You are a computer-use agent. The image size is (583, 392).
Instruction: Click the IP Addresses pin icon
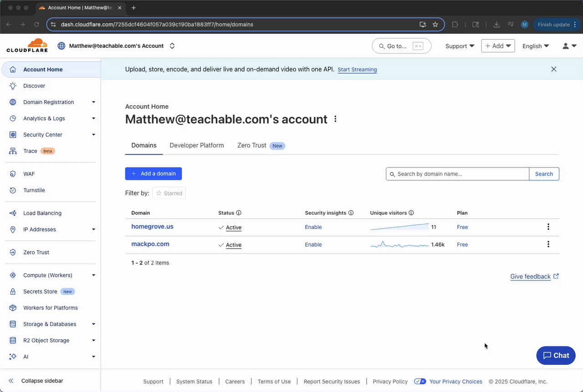[x=13, y=229]
